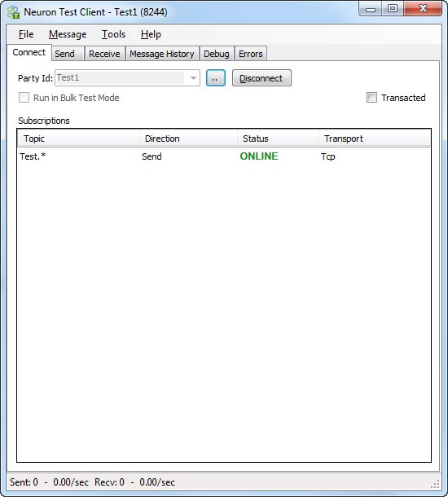Open the Message menu
448x497 pixels.
tap(68, 34)
